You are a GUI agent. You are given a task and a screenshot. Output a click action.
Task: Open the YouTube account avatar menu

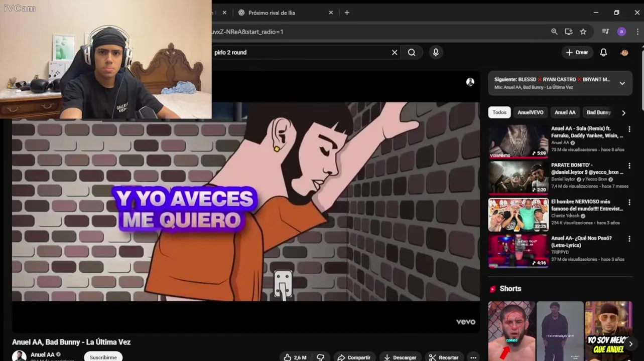[624, 52]
